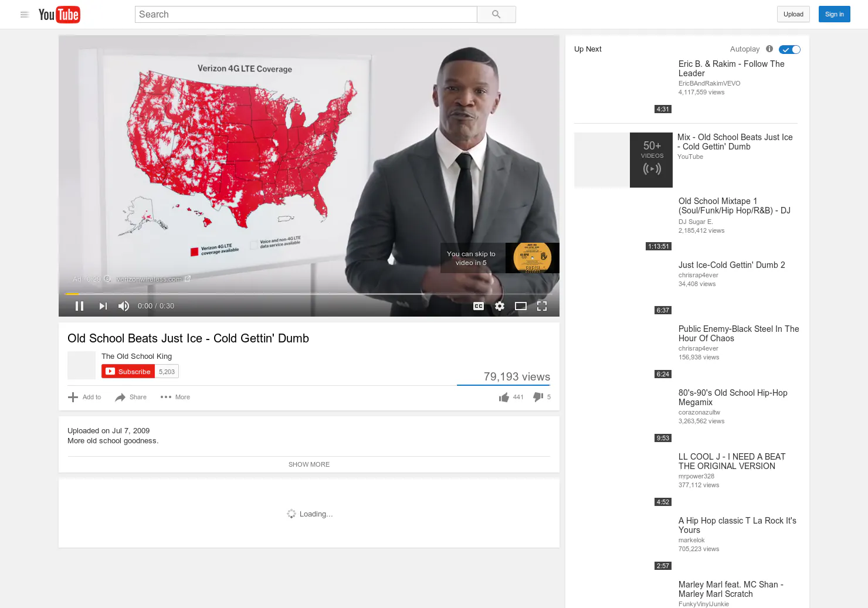Visit DJ Sugar E. channel

[696, 222]
